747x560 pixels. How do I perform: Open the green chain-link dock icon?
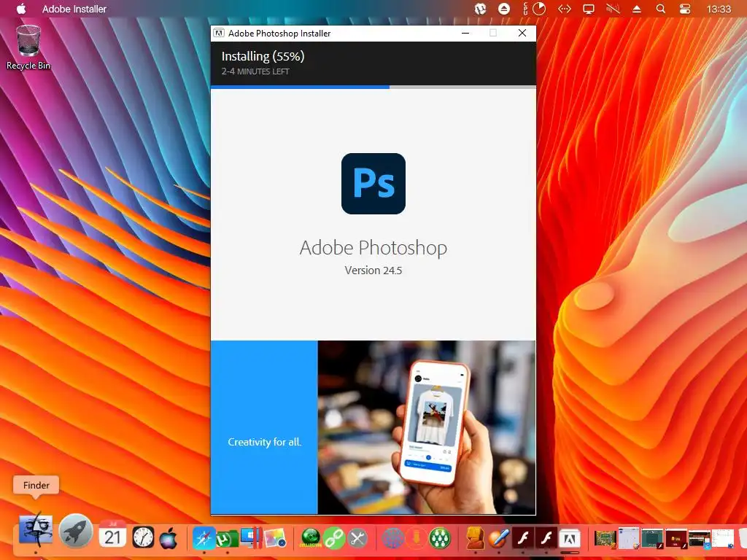pos(334,539)
